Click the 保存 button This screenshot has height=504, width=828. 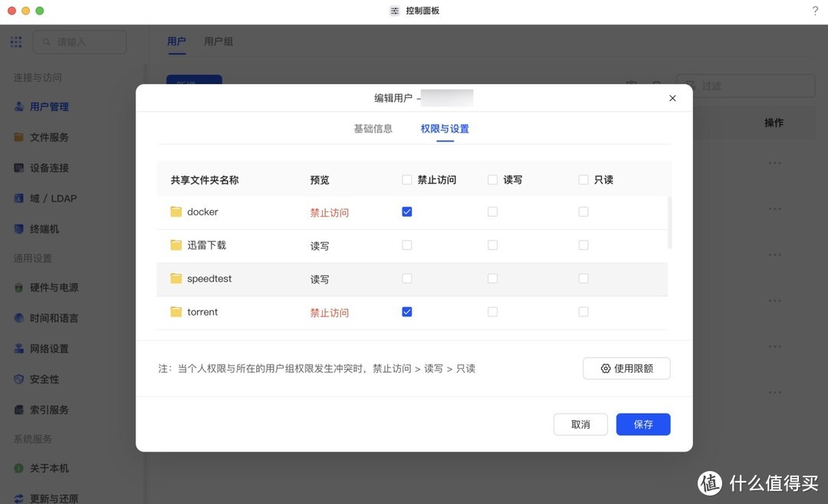643,424
